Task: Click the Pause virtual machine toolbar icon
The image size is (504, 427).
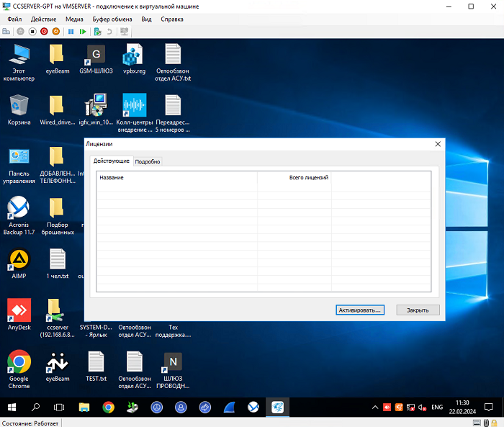Action: tap(71, 32)
